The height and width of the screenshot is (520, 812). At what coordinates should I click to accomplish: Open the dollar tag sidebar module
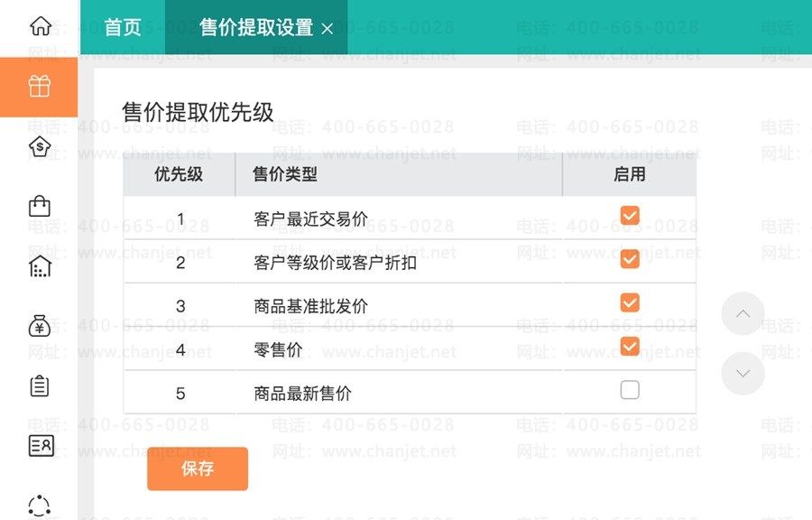[x=40, y=146]
